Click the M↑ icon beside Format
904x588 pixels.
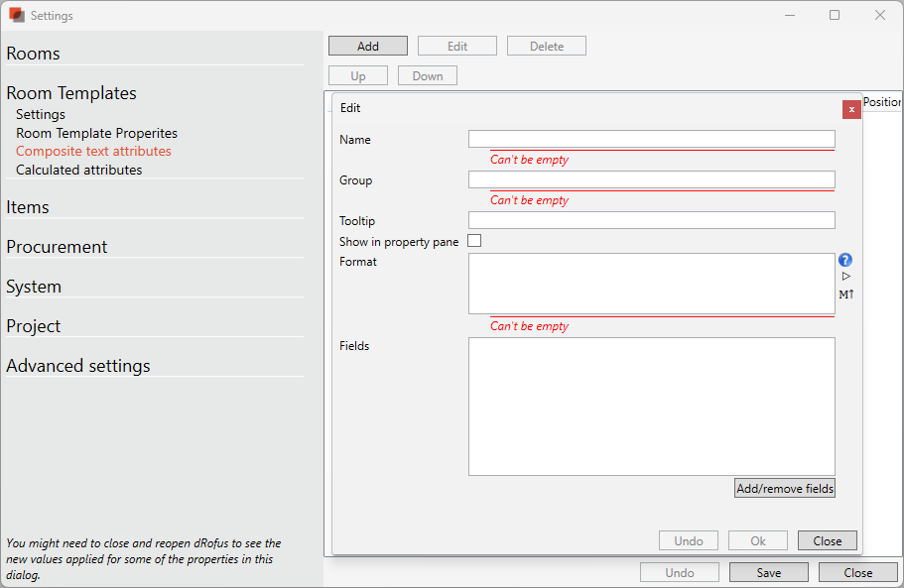pos(845,294)
